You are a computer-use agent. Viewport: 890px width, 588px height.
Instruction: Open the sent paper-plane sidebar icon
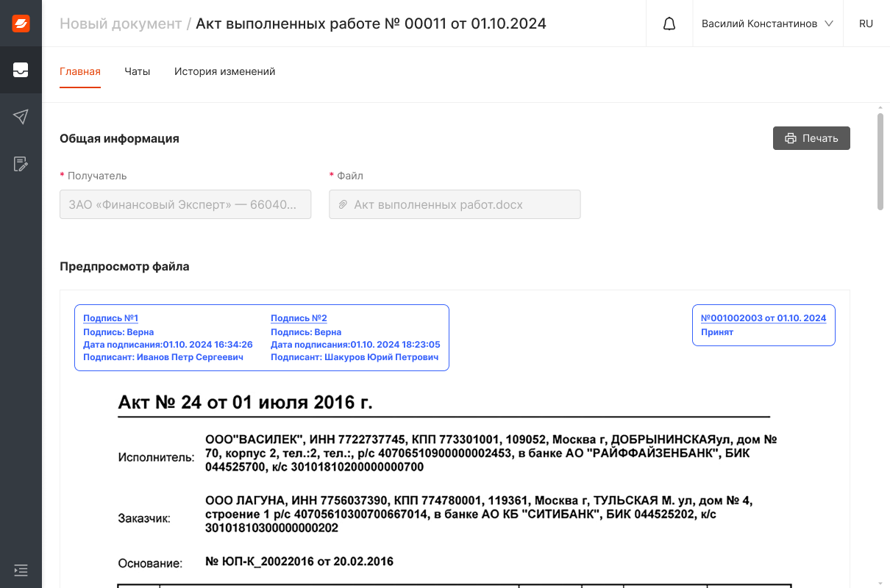click(x=21, y=117)
